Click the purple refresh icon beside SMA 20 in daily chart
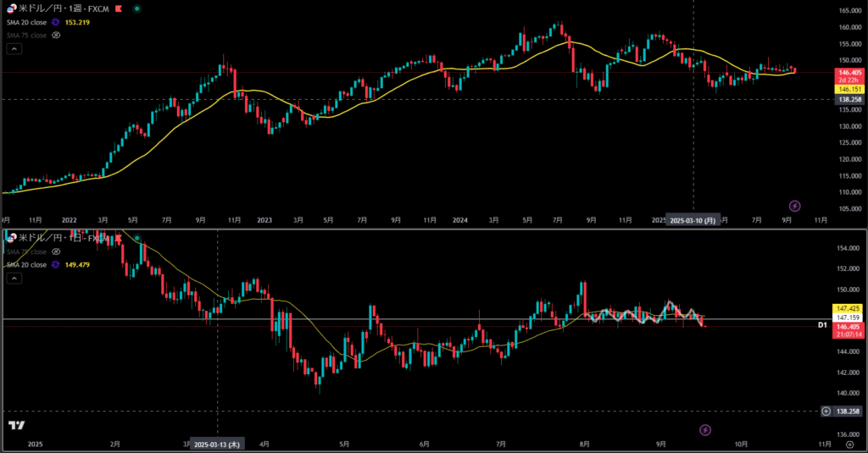Image resolution: width=868 pixels, height=453 pixels. 57,265
